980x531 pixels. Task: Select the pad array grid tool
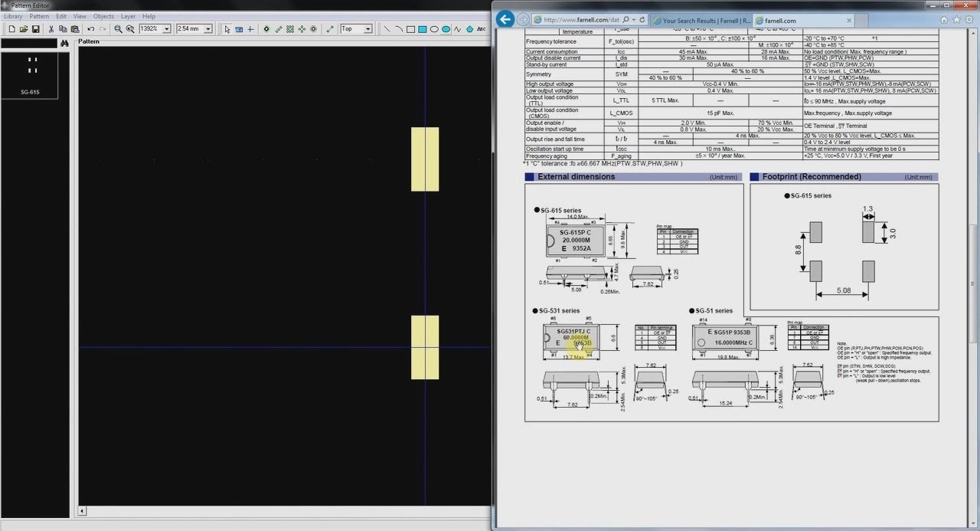tap(290, 29)
